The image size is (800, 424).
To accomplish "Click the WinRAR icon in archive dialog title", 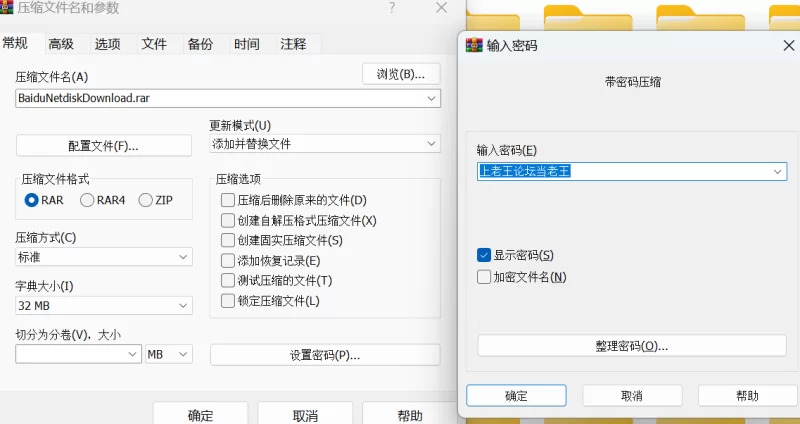I will (x=6, y=8).
